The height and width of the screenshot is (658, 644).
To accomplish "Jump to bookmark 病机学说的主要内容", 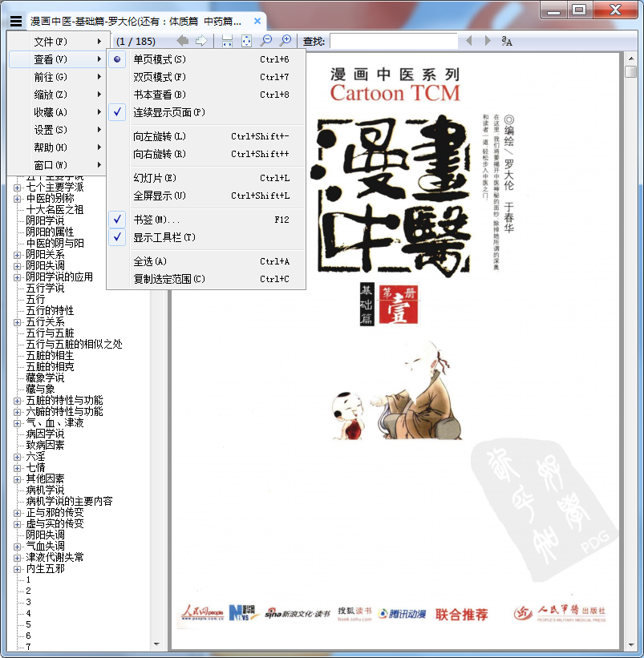I will [x=69, y=501].
